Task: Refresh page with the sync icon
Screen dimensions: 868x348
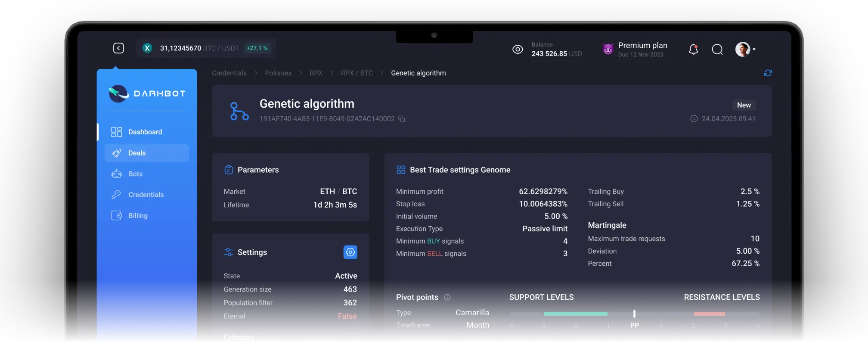Action: pyautogui.click(x=768, y=73)
